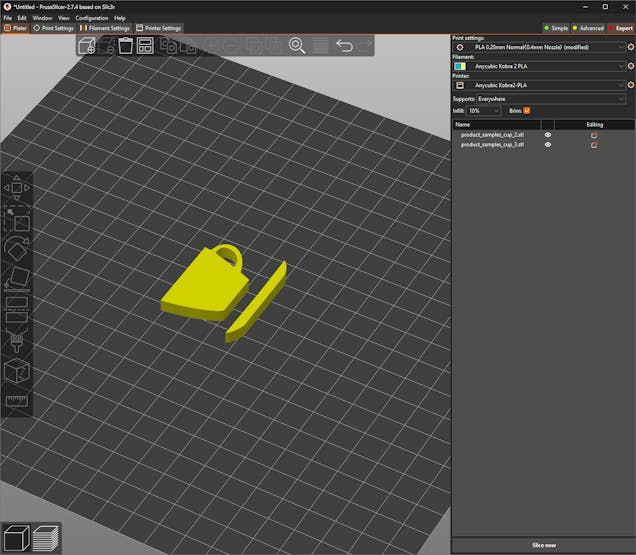Viewport: 636px width, 555px height.
Task: Switch to the Filament Settings tab
Action: point(106,28)
